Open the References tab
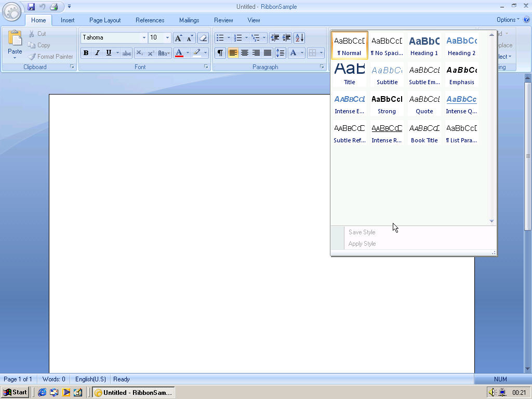The height and width of the screenshot is (399, 532). 150,20
